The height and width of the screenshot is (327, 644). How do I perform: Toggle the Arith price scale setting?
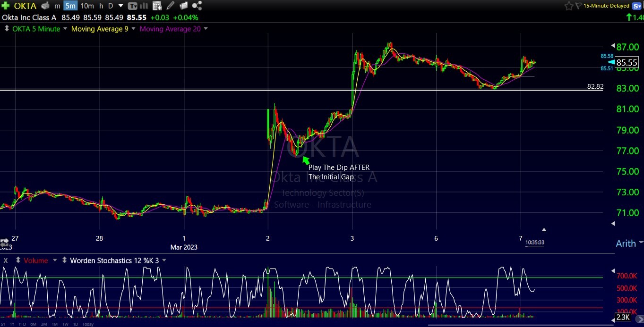(626, 243)
